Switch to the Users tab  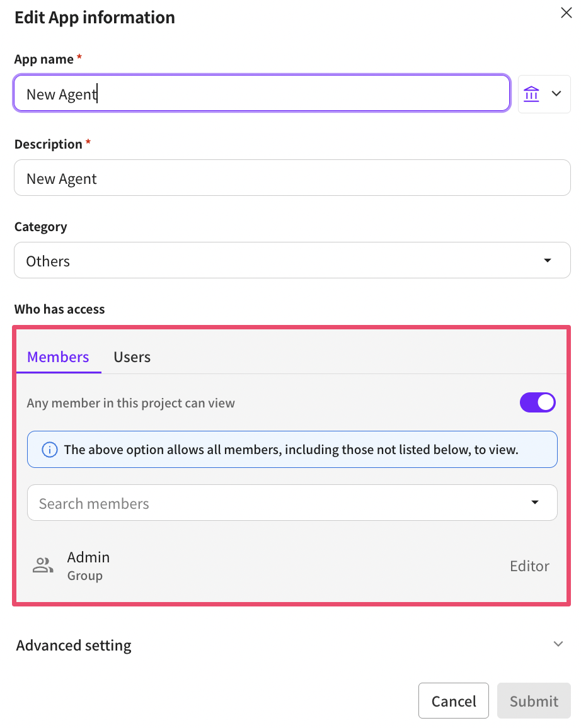tap(132, 357)
